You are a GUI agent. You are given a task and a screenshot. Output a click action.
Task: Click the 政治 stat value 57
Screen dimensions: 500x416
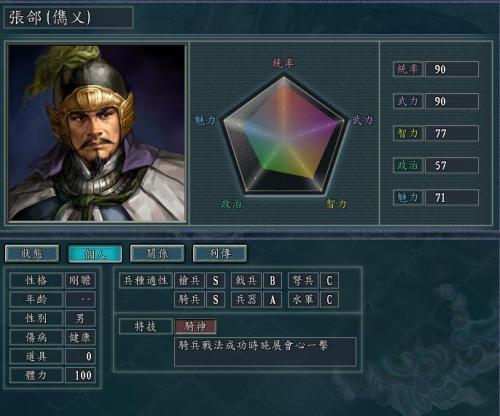point(452,165)
